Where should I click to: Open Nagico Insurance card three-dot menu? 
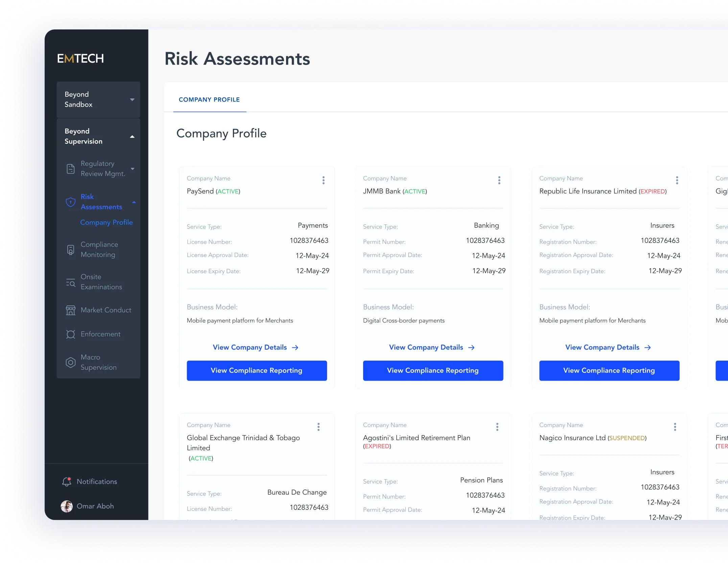[x=675, y=427]
